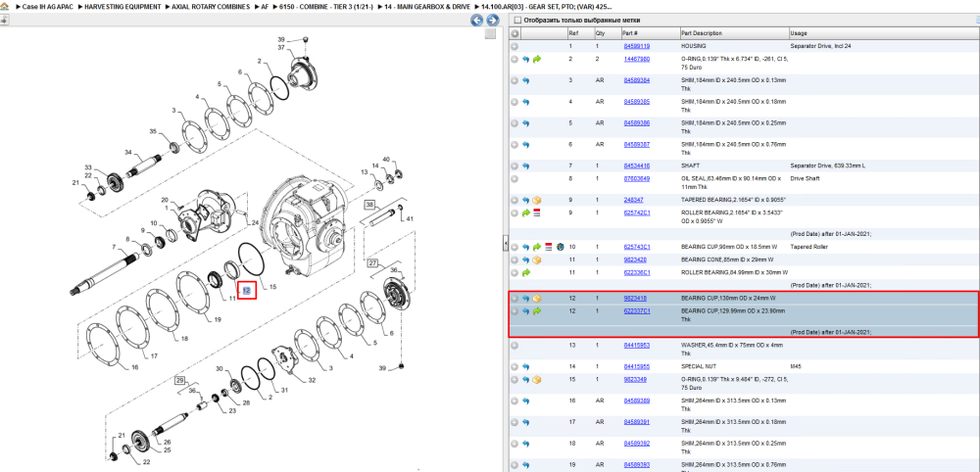Screen dimensions: 980x472
Task: Click red list icon for part 625742C1
Action: tap(536, 212)
